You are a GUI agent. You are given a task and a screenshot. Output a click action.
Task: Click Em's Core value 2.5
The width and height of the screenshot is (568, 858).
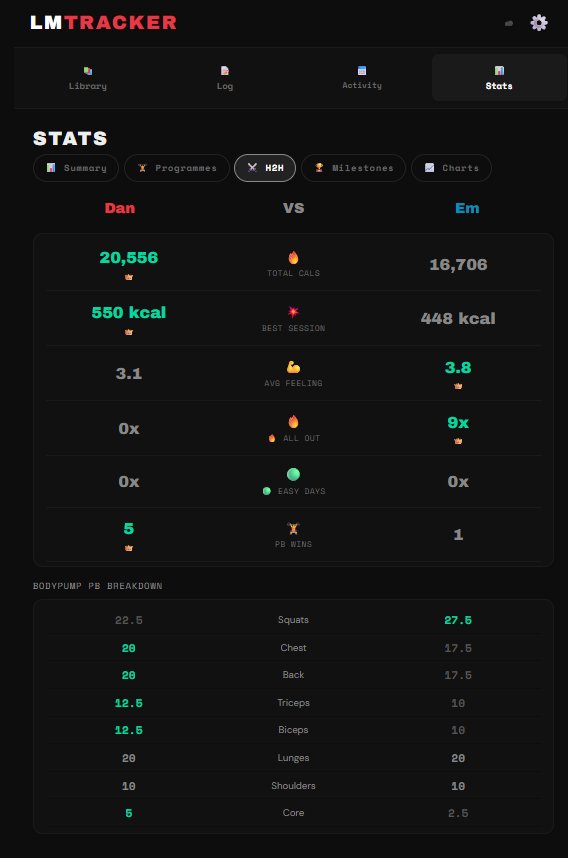(x=458, y=814)
